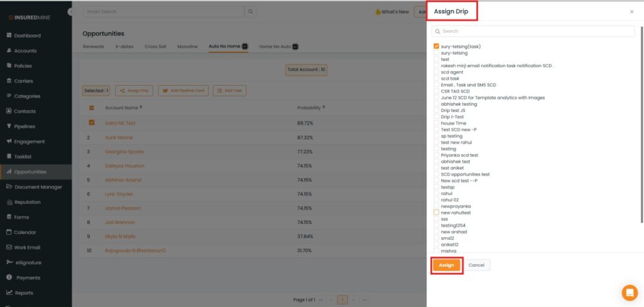The image size is (644, 307).
Task: Open the Dashboard sidebar icon
Action: [9, 36]
